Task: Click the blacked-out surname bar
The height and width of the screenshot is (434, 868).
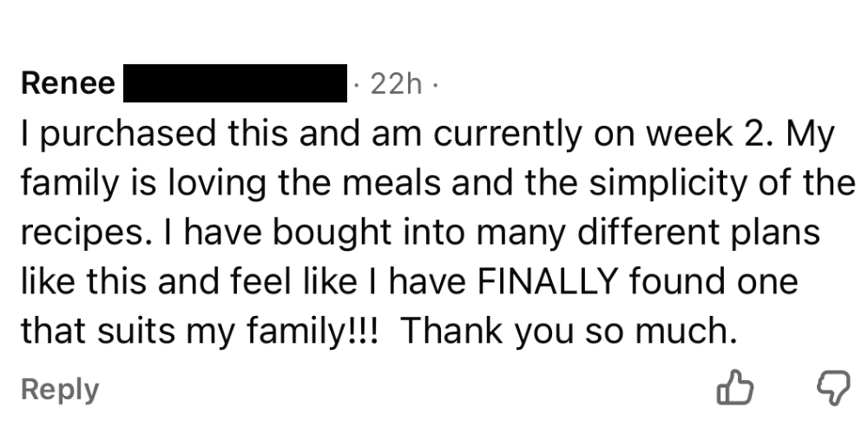Action: click(236, 83)
